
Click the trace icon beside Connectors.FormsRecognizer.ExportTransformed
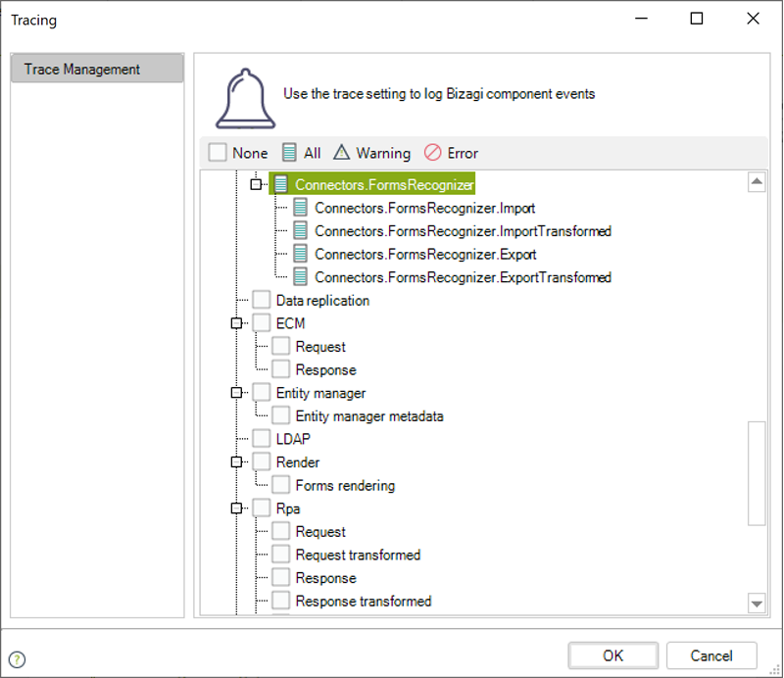tap(300, 276)
